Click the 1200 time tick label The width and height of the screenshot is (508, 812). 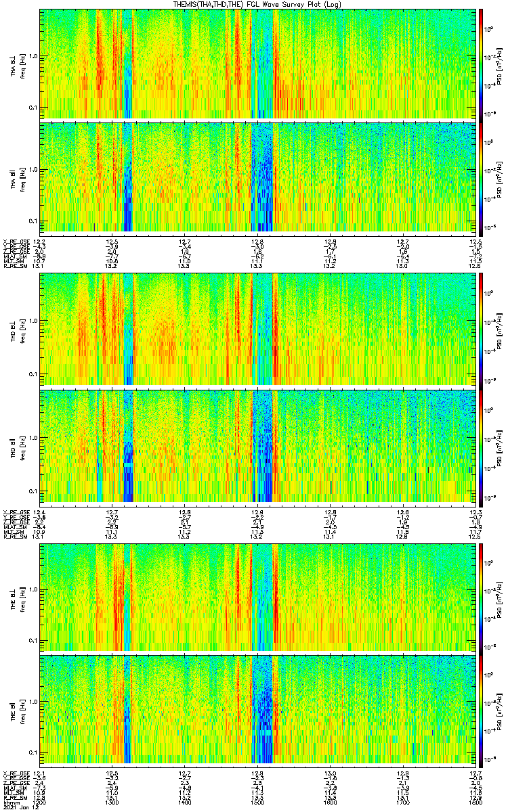pyautogui.click(x=41, y=801)
